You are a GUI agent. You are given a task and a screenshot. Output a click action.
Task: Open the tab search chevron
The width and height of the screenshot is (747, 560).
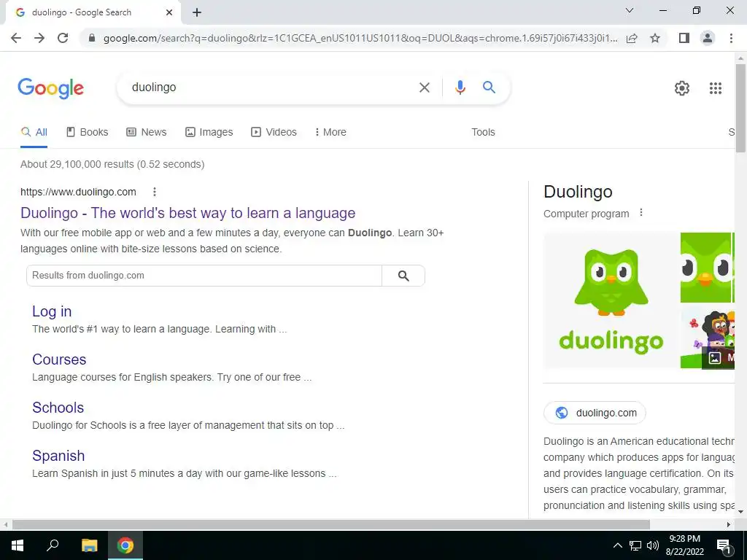[x=630, y=10]
